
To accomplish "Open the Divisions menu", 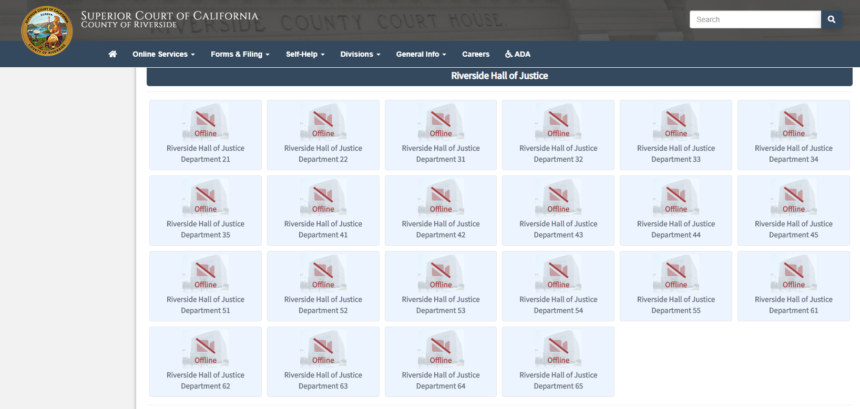I will [x=360, y=54].
